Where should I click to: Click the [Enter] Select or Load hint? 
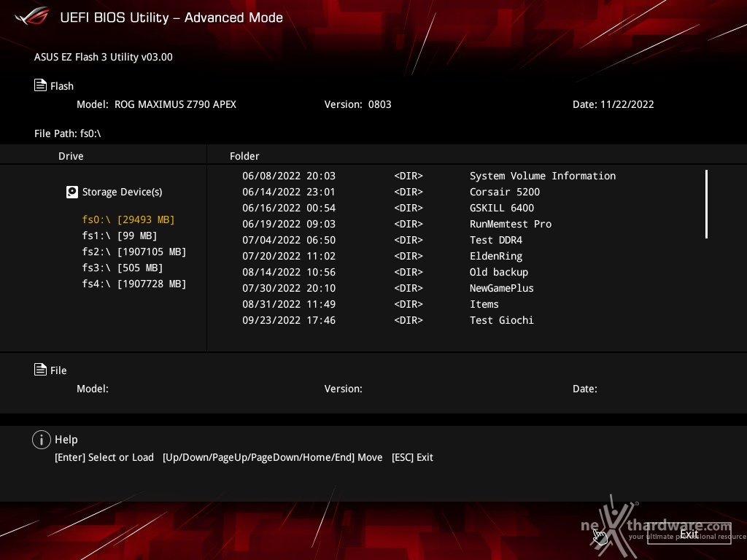[x=104, y=457]
